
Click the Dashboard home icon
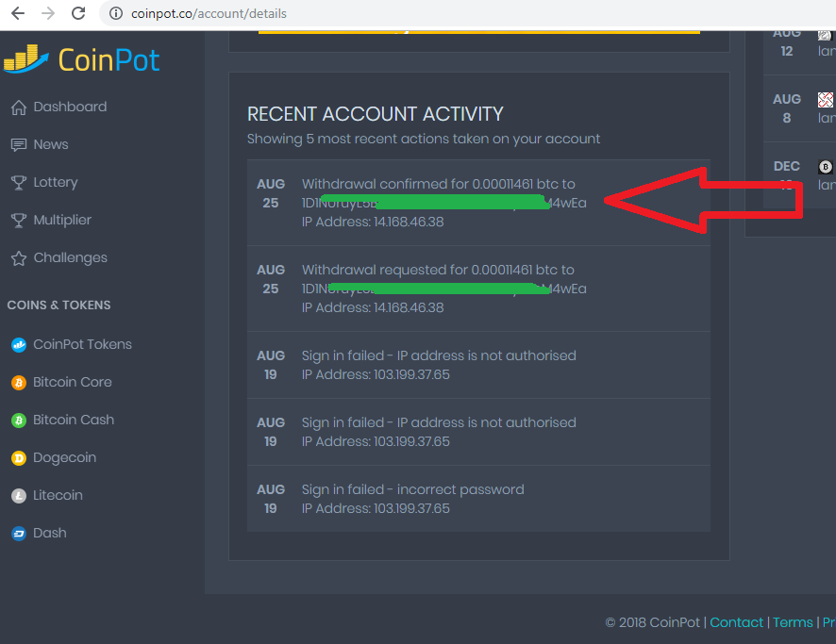click(x=19, y=107)
